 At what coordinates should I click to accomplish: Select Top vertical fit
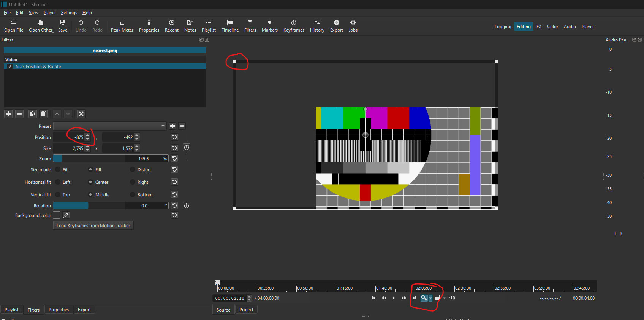pyautogui.click(x=58, y=194)
